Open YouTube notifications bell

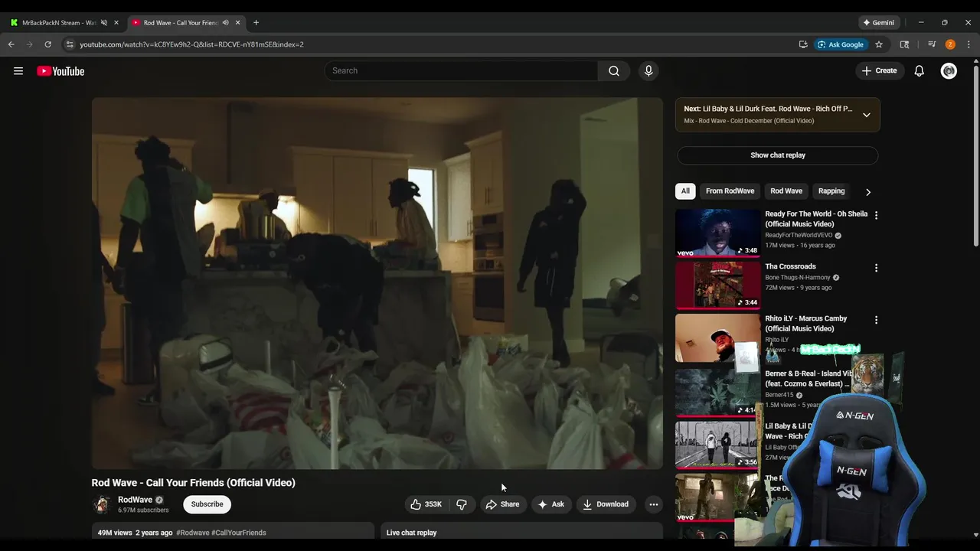coord(920,71)
